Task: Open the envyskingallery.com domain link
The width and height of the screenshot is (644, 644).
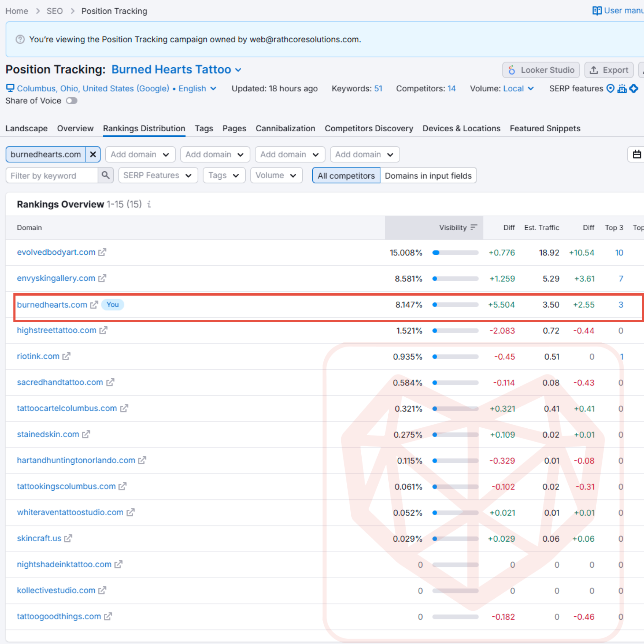Action: (56, 278)
